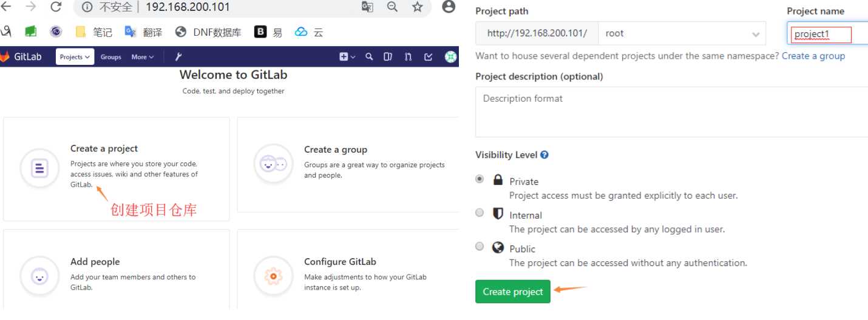868x320 pixels.
Task: Click the Code, test, and deploy together subtitle
Action: (234, 91)
